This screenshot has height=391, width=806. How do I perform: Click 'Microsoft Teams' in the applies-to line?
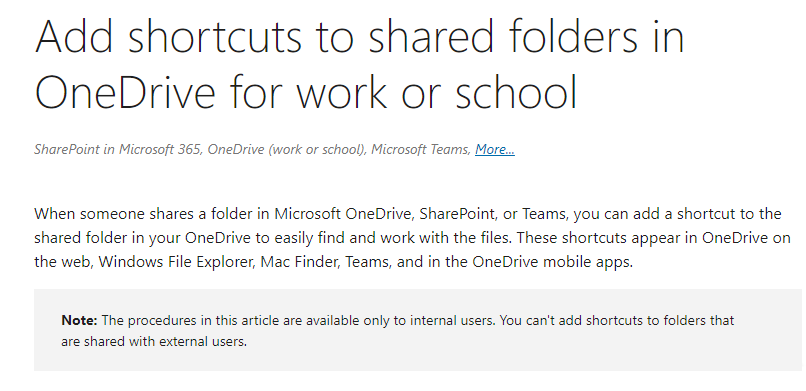point(421,150)
